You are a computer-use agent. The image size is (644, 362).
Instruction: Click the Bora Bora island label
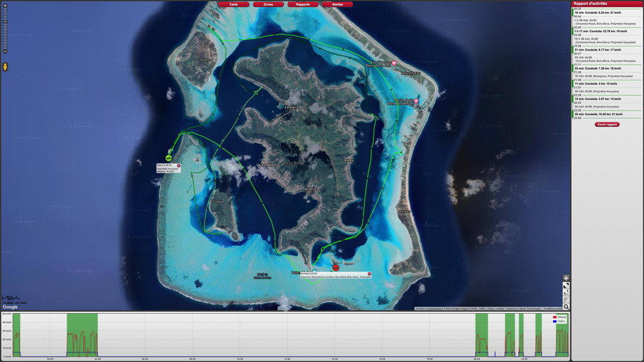pos(292,163)
